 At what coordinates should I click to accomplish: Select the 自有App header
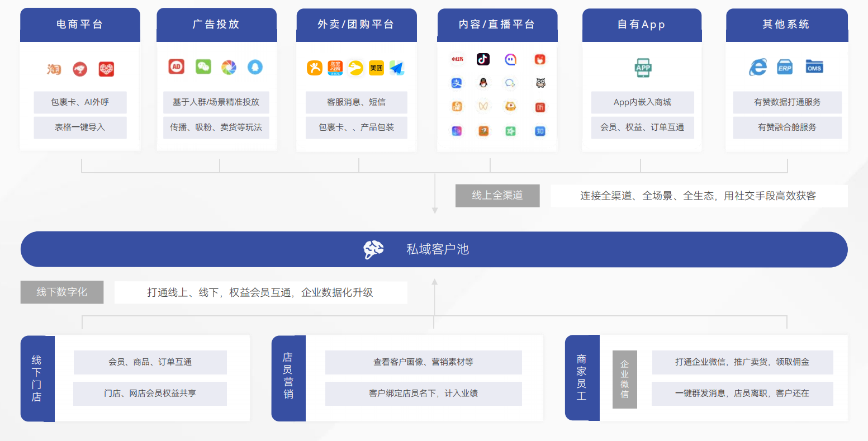tap(642, 25)
